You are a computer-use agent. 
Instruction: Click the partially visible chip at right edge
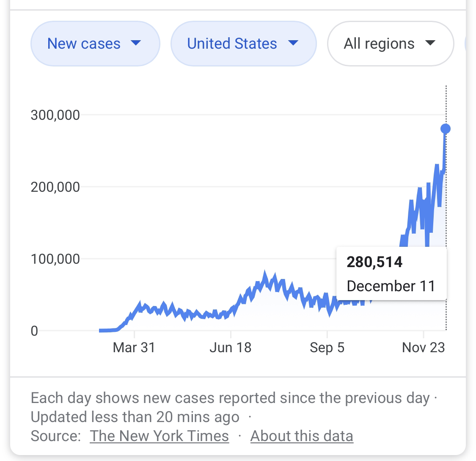coord(470,44)
